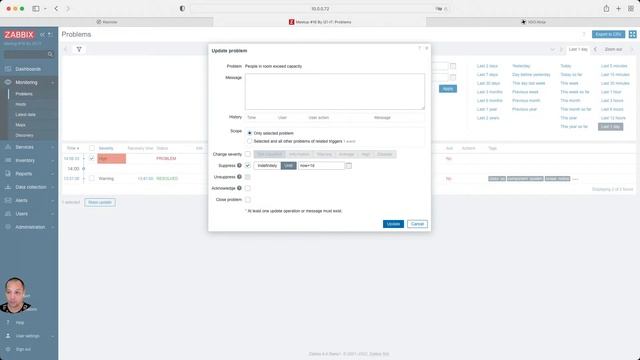Click the Users sidebar icon
Viewport: 640px width, 360px height.
click(x=8, y=213)
